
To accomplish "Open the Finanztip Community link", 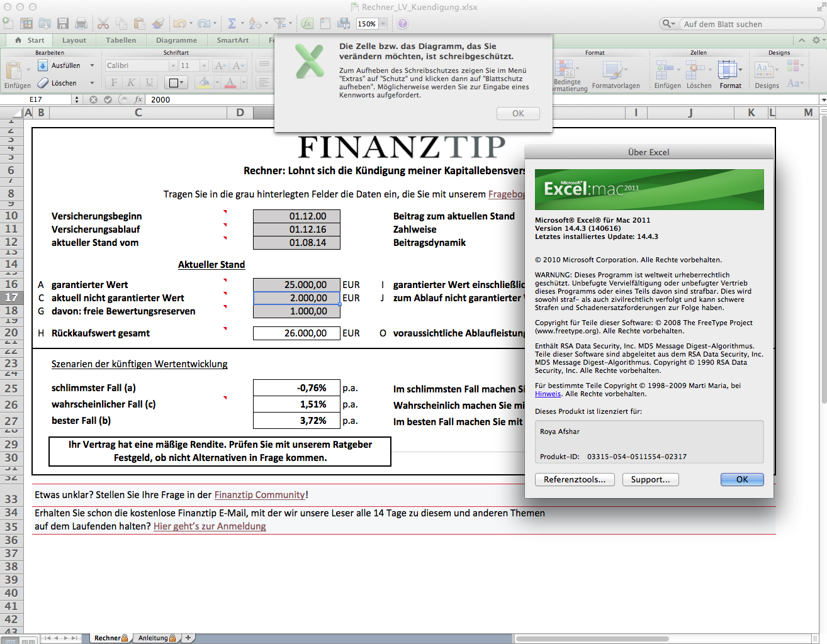I will point(259,495).
